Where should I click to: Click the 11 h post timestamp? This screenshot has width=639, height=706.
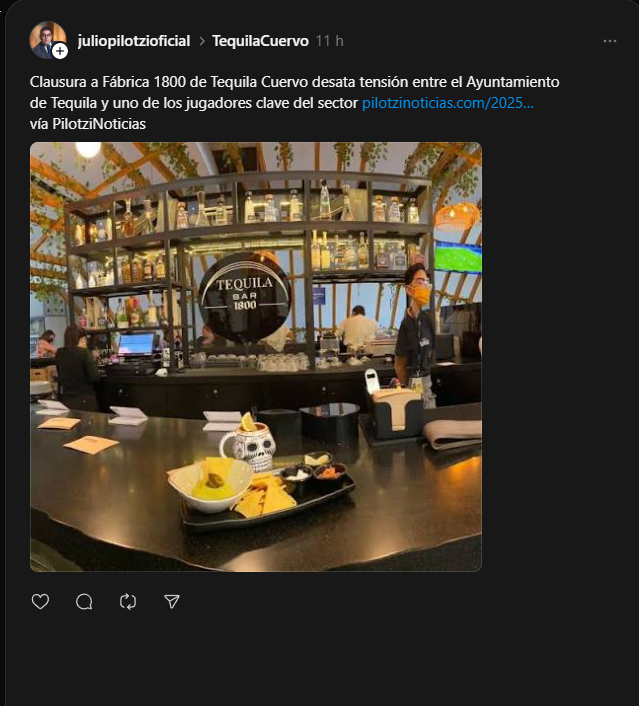click(329, 41)
